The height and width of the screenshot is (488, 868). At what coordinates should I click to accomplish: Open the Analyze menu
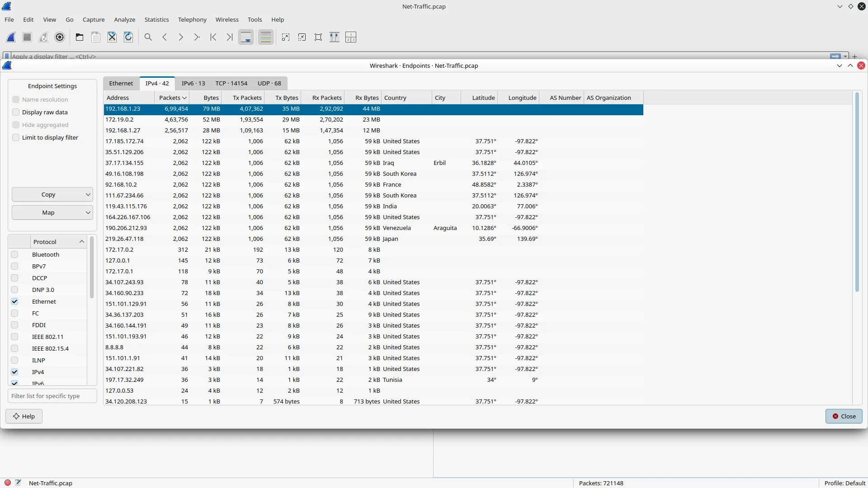tap(124, 19)
